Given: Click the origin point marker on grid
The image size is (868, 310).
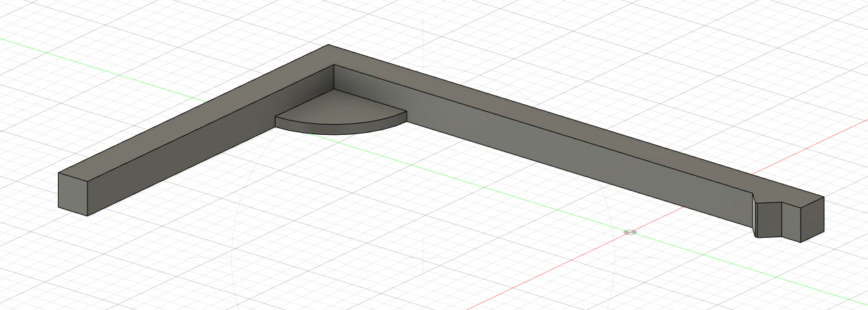Looking at the screenshot, I should 630,232.
